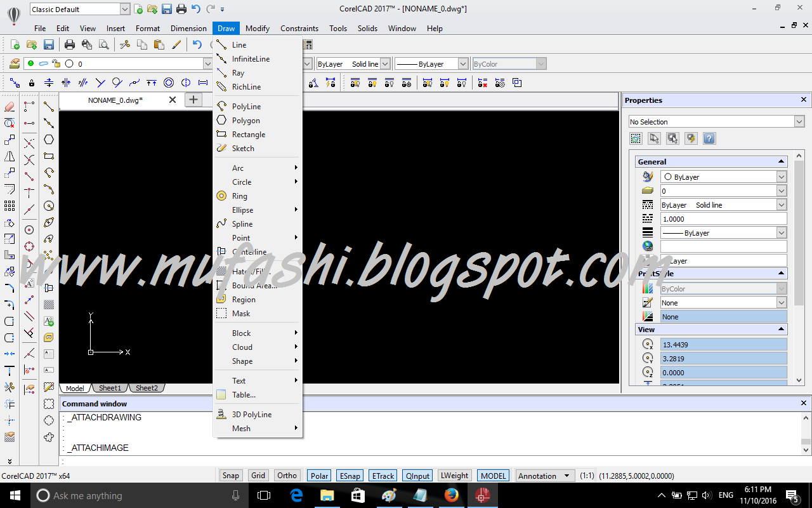Click the Save icon in standard toolbar

click(x=49, y=44)
